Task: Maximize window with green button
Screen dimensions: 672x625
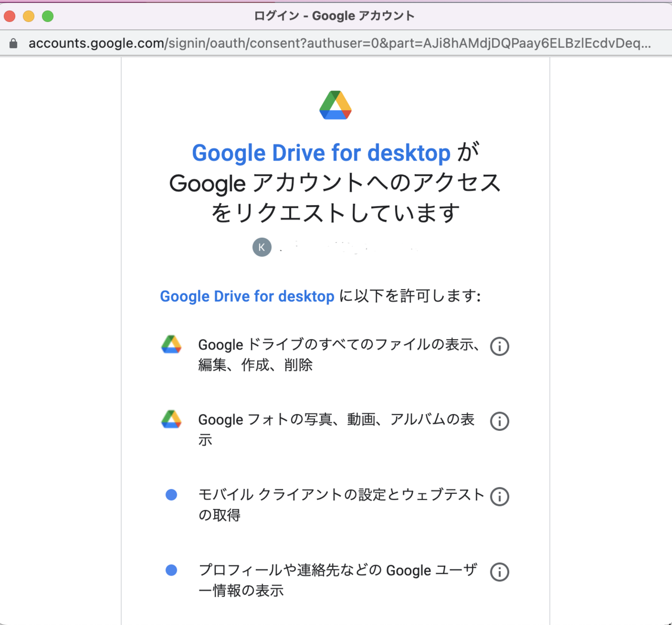Action: [48, 16]
